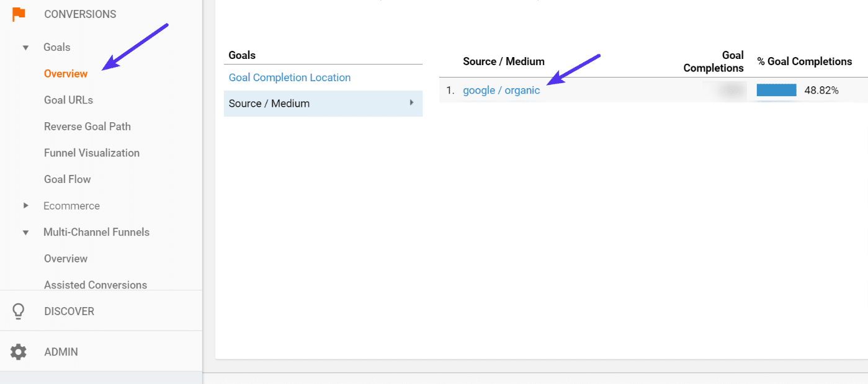
Task: Open the Goals Overview report
Action: click(66, 74)
